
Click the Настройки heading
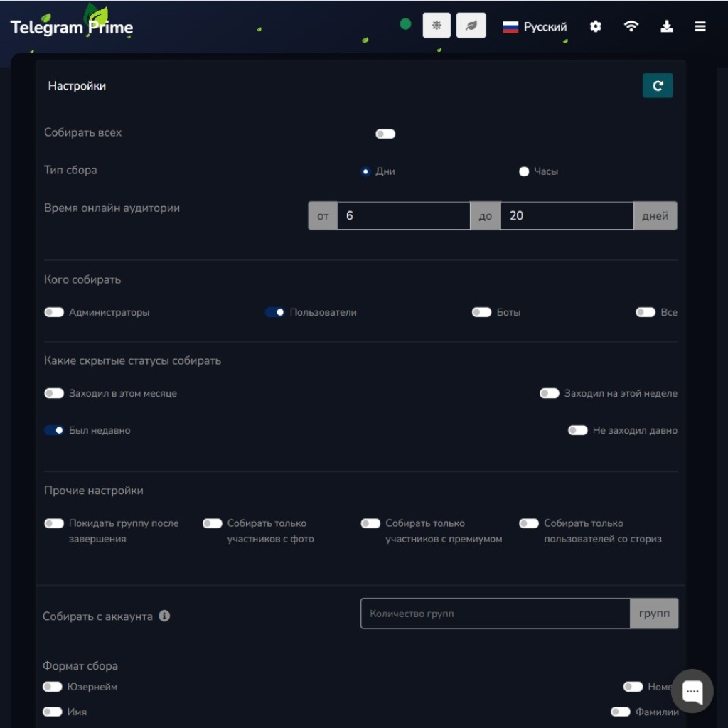(x=77, y=86)
